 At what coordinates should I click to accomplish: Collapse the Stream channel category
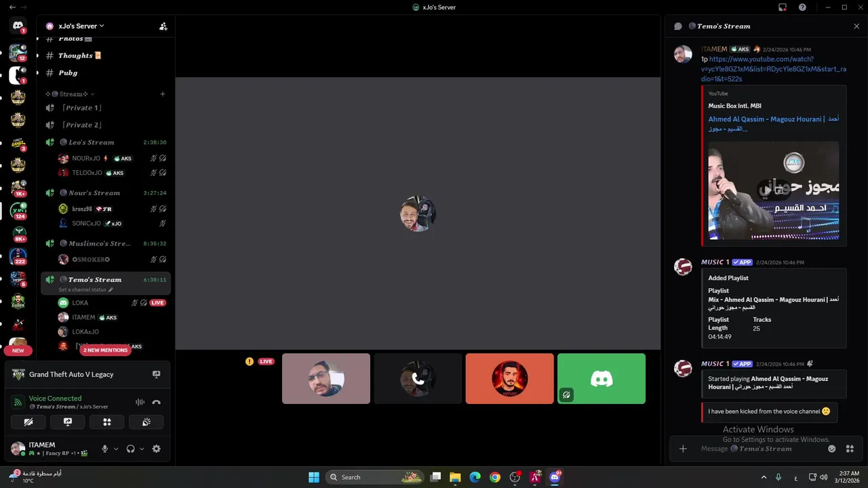(70, 94)
